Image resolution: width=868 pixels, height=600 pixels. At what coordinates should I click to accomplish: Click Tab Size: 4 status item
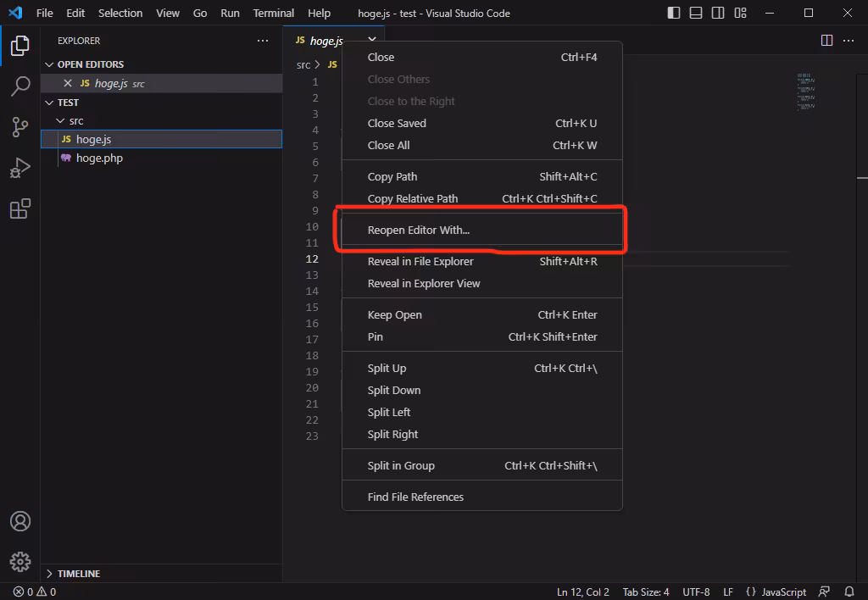coord(645,592)
